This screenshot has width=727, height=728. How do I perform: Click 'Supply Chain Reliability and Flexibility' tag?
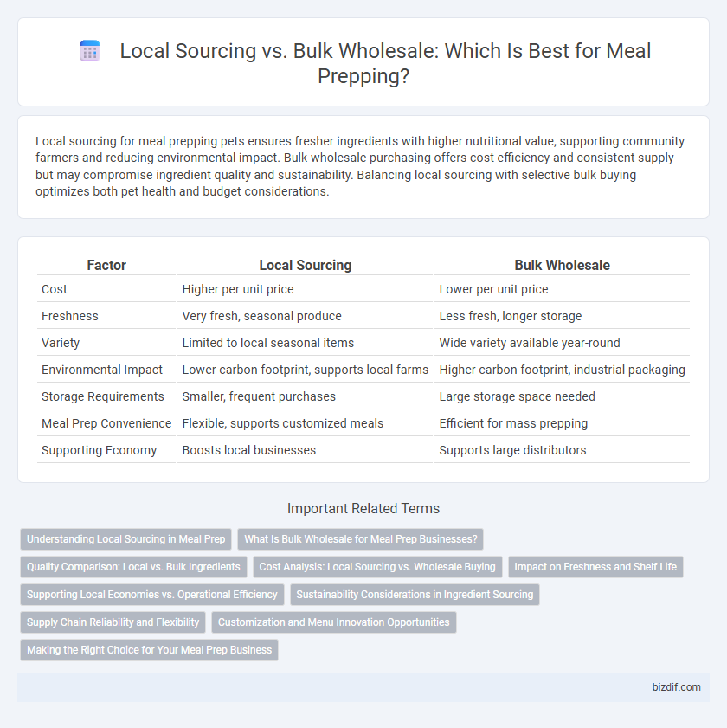113,622
